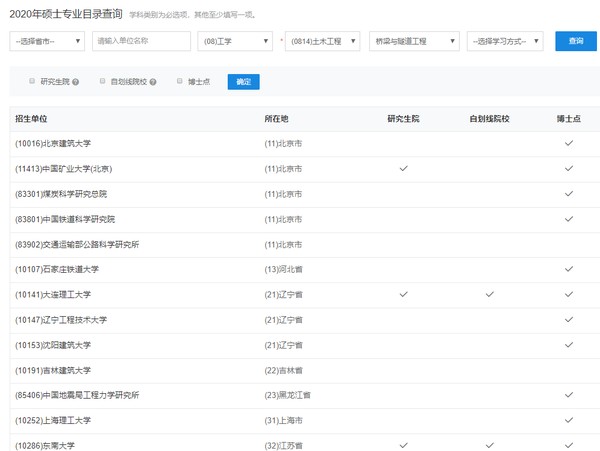Click the 研究生院 column header
This screenshot has width=600, height=451.
[x=403, y=119]
